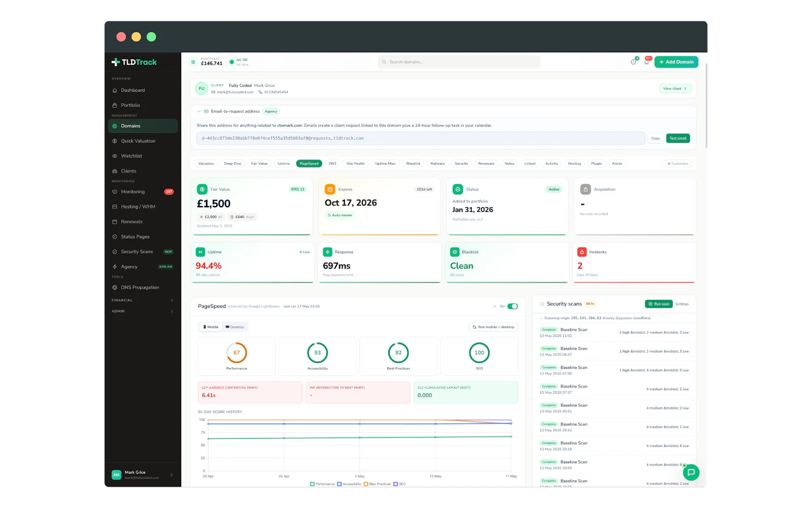Toggle the PageSpeed On switch off

(x=513, y=306)
